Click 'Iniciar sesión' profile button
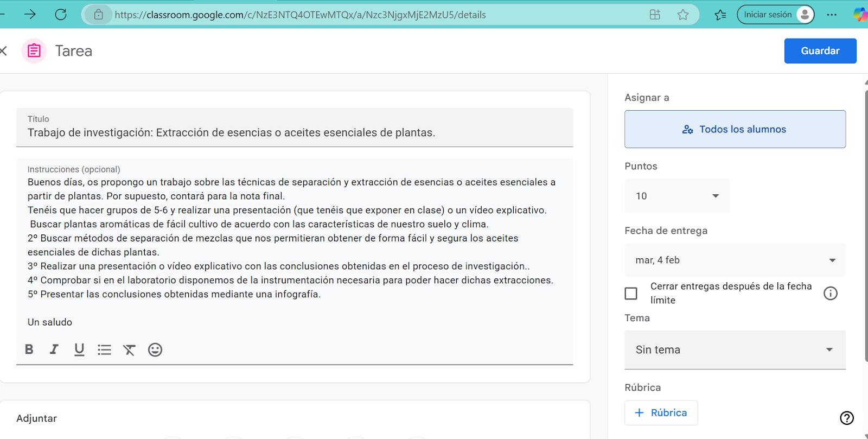Viewport: 868px width, 439px height. (776, 15)
